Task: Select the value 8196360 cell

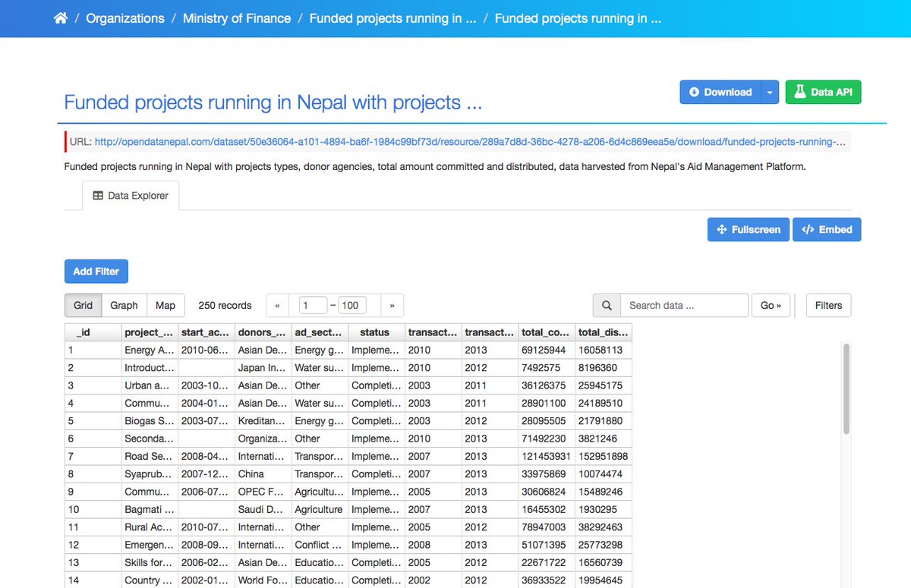Action: 604,367
